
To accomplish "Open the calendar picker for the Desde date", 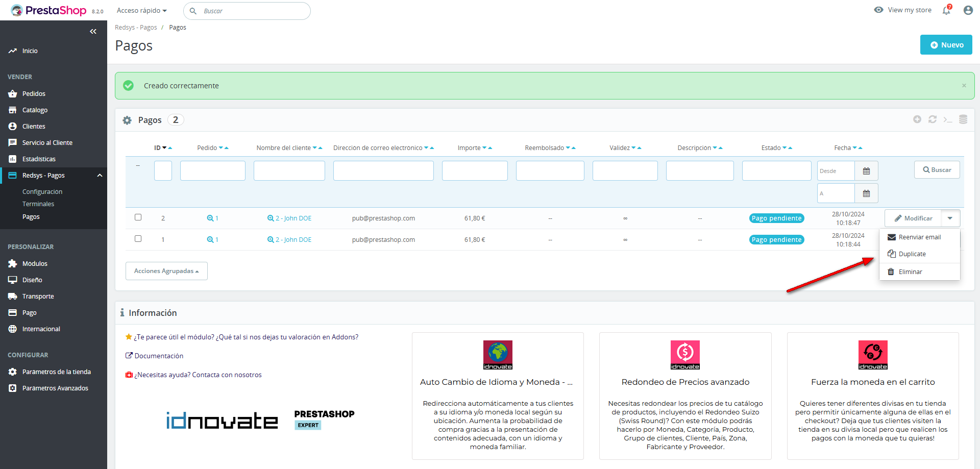I will [x=866, y=171].
